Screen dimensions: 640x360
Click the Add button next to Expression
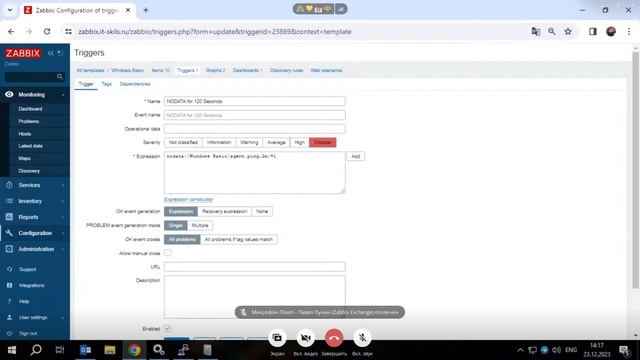[356, 156]
